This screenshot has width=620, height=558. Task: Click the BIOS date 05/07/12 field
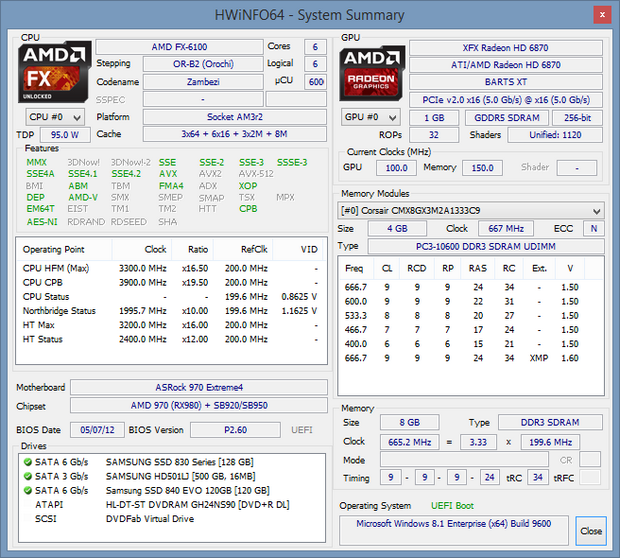coord(97,430)
